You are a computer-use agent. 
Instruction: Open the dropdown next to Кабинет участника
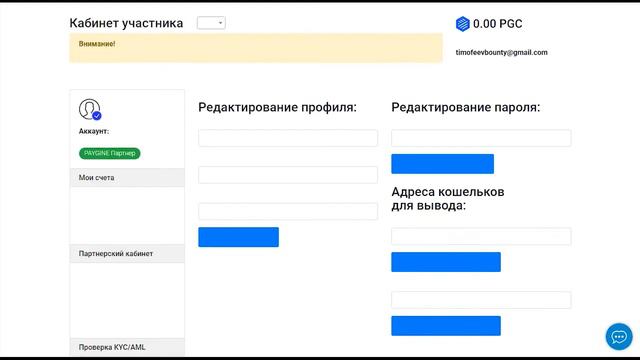pos(211,23)
